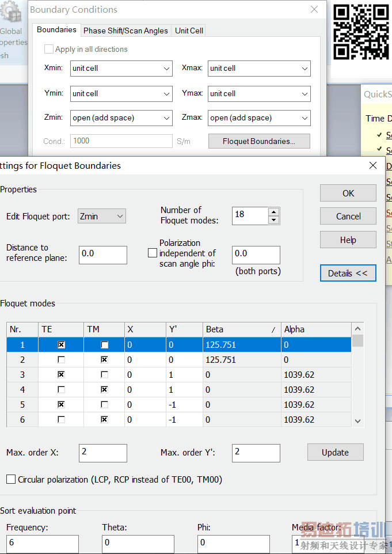Click the TM column header

(104, 329)
